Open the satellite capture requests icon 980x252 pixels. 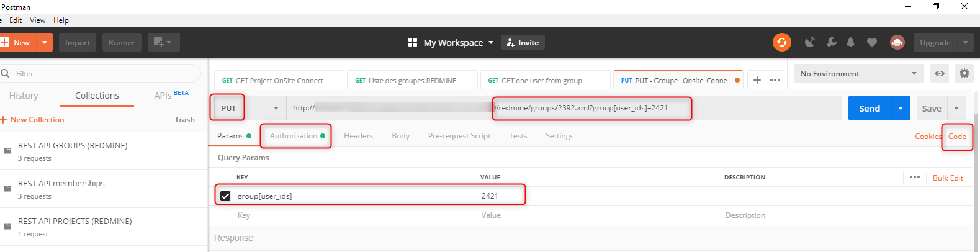point(809,42)
